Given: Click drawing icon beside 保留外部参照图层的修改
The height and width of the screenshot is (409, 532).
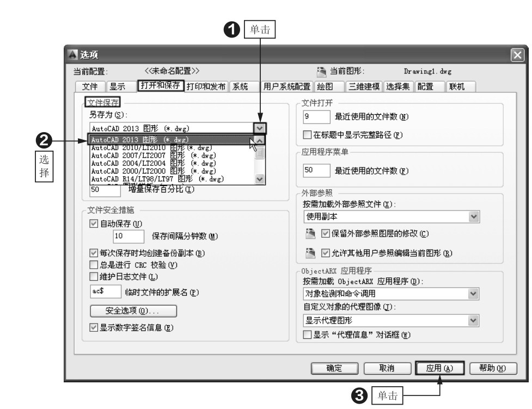Looking at the screenshot, I should pyautogui.click(x=310, y=233).
